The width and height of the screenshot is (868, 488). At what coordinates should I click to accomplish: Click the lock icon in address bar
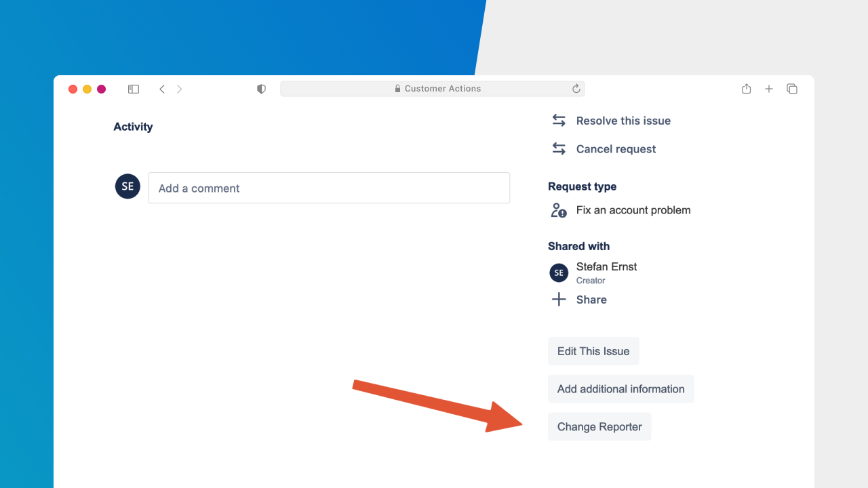tap(398, 89)
